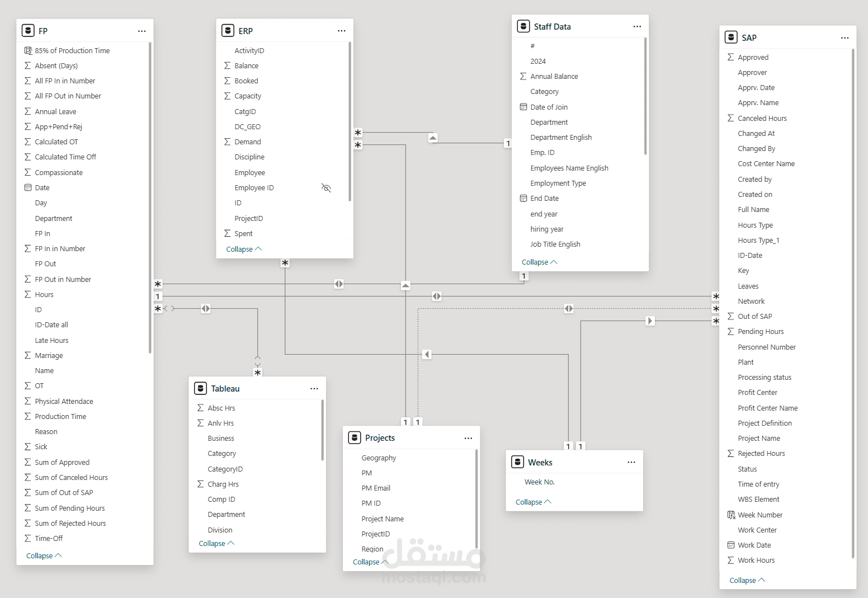Open the Weeks table more options menu
The width and height of the screenshot is (868, 598).
pos(631,462)
